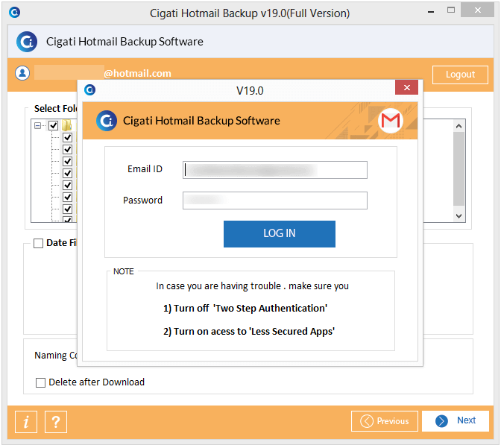Collapse the root folder tree node
This screenshot has height=448, width=501.
pos(38,125)
